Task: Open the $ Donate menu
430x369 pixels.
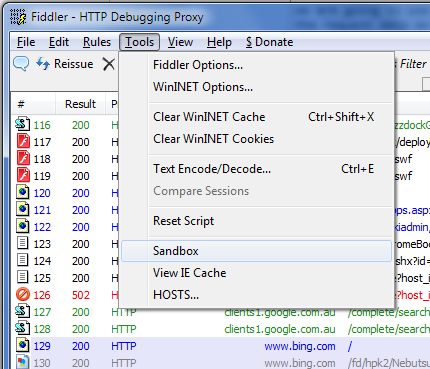Action: 269,42
